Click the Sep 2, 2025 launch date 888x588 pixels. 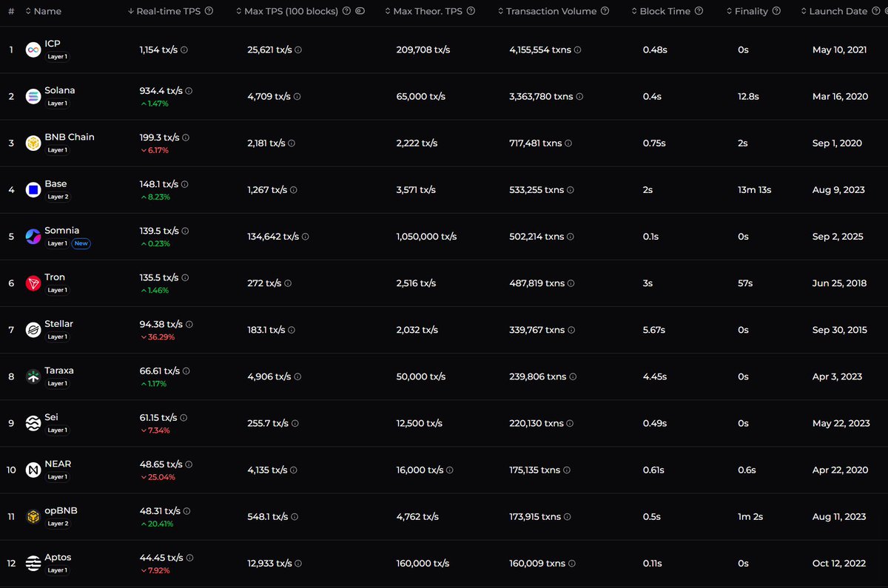coord(838,237)
